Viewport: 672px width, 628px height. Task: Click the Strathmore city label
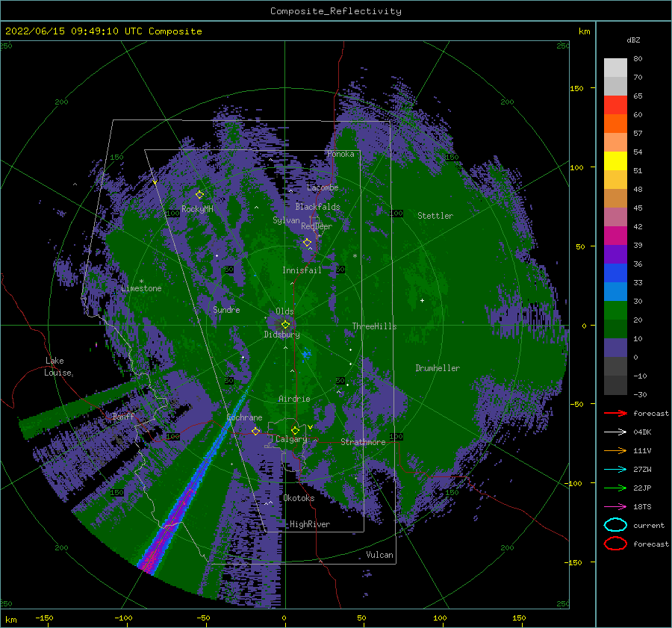click(363, 442)
